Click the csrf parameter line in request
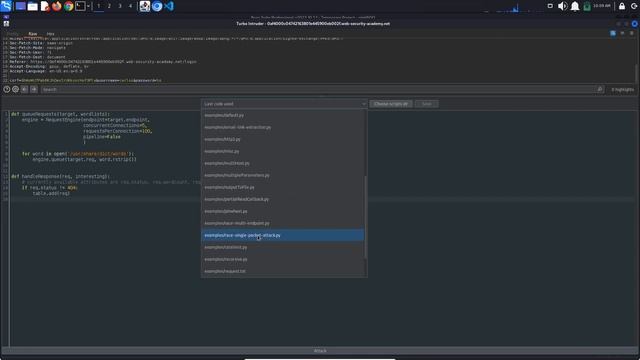 pyautogui.click(x=85, y=80)
